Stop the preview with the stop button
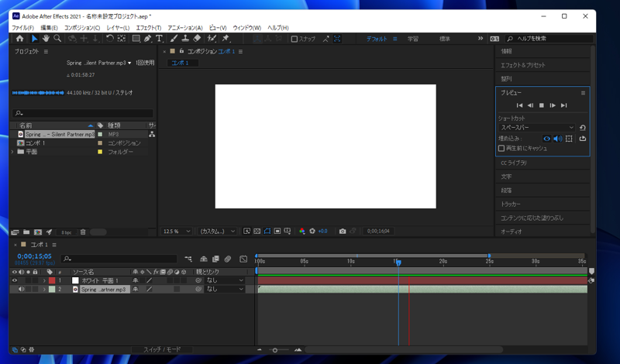The height and width of the screenshot is (364, 620). 542,105
